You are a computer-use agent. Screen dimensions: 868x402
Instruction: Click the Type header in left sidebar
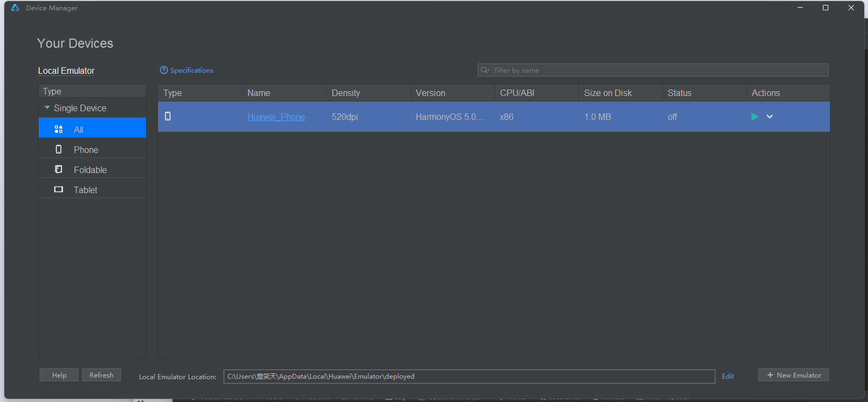[x=92, y=91]
